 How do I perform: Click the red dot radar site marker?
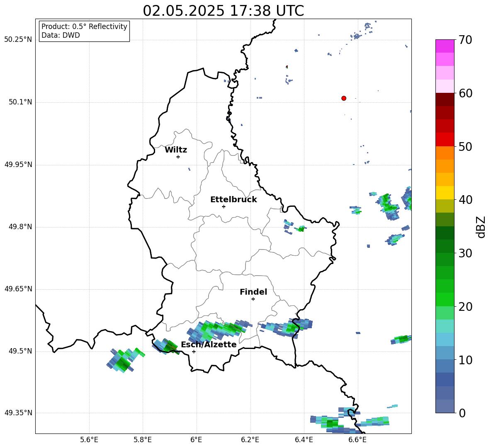click(x=344, y=98)
